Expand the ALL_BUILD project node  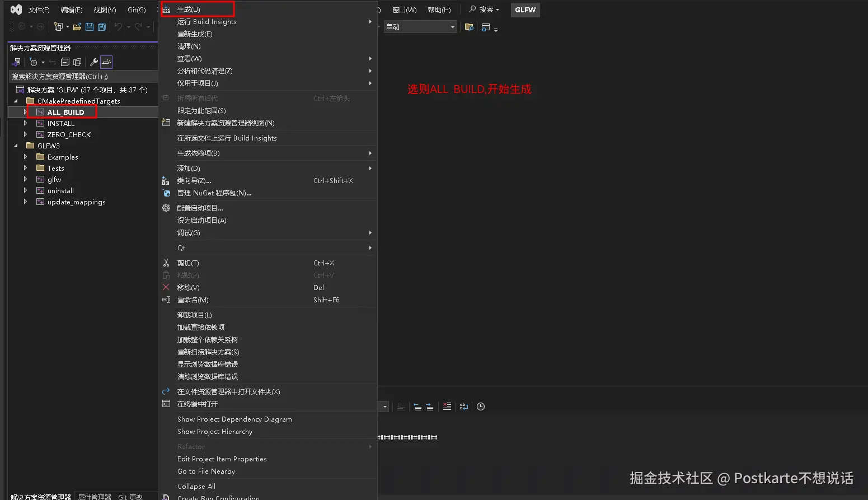click(x=25, y=112)
